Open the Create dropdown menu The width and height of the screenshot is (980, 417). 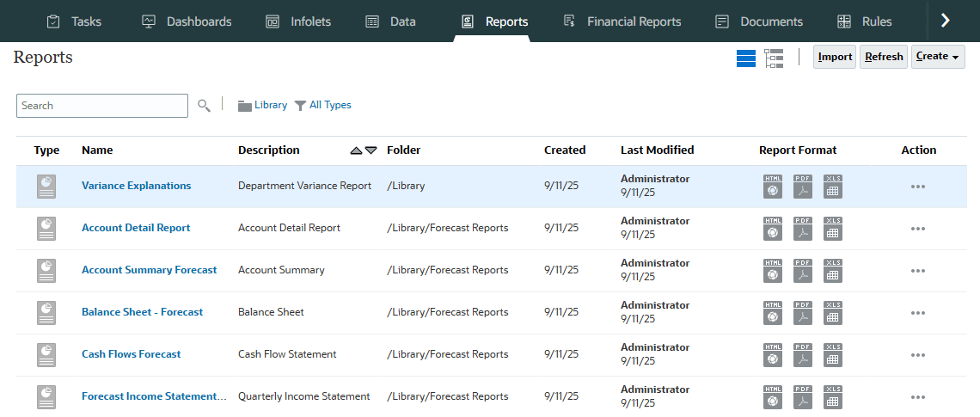938,57
